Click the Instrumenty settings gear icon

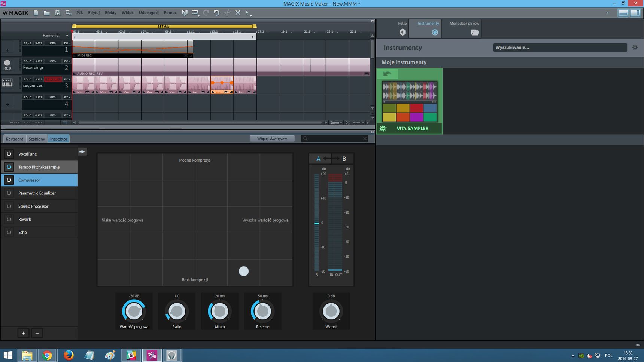click(x=635, y=47)
